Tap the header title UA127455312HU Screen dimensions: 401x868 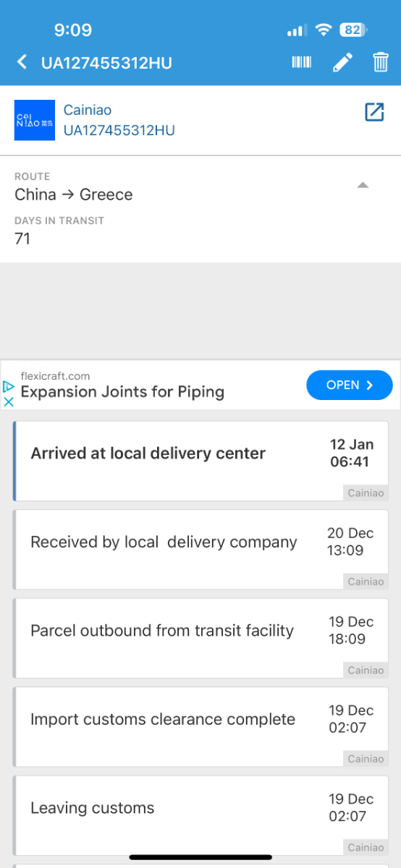106,62
